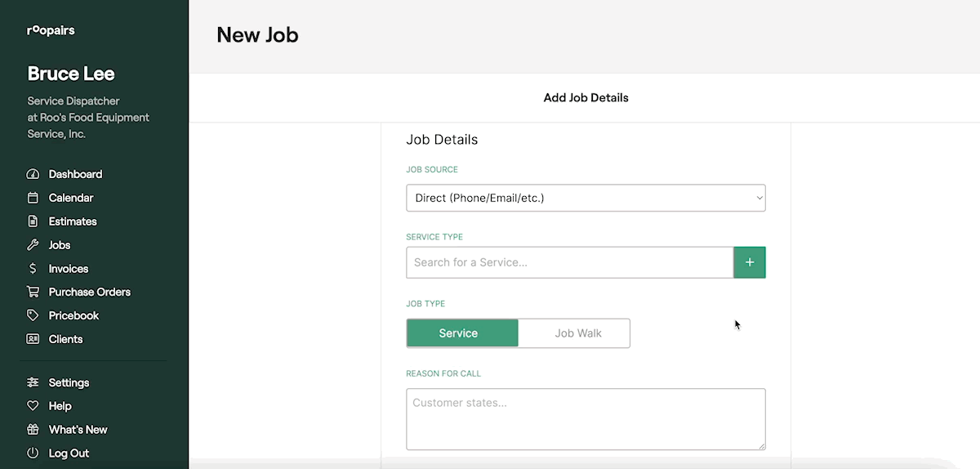Click the Clients contact card icon

click(x=33, y=339)
